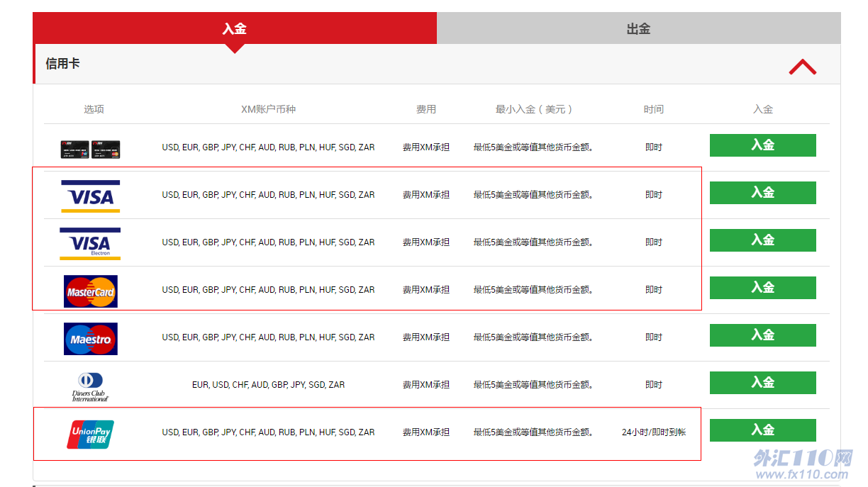Image resolution: width=868 pixels, height=487 pixels.
Task: Select the 最低5美金 minimum text in the Maestro row
Action: (533, 337)
